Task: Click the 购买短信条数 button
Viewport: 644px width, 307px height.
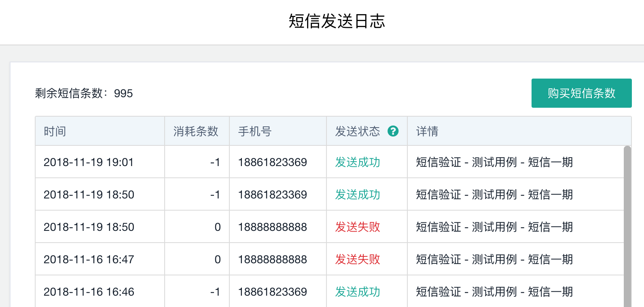Action: point(581,93)
